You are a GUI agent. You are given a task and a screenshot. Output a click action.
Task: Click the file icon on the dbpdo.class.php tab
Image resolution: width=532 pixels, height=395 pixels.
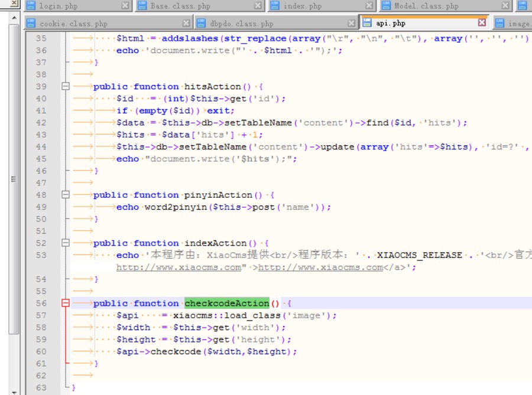201,23
